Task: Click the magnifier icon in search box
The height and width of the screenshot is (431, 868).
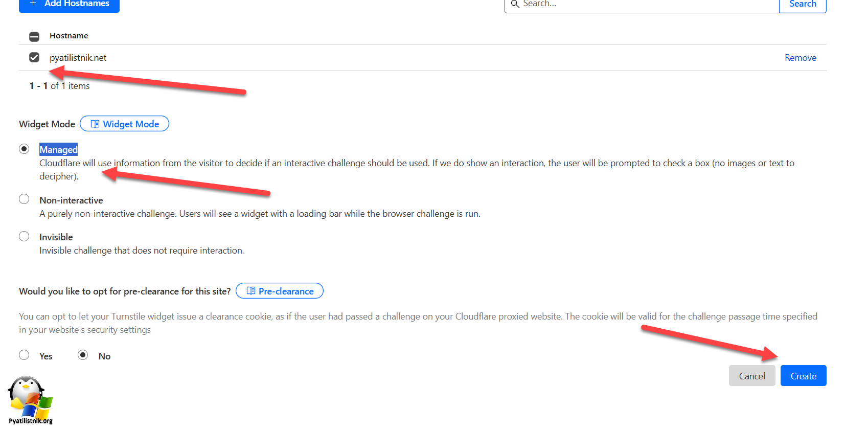Action: pos(515,4)
